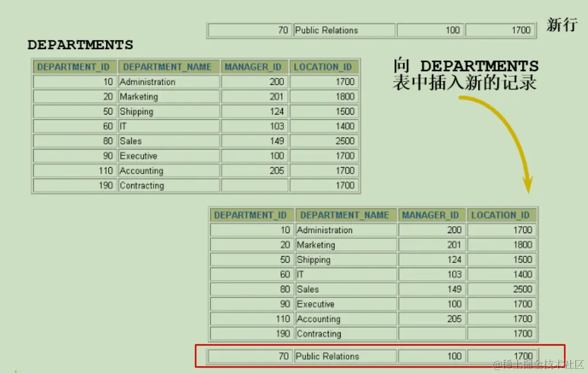The image size is (588, 374).
Task: Click Sales in the upper table
Action: point(131,141)
